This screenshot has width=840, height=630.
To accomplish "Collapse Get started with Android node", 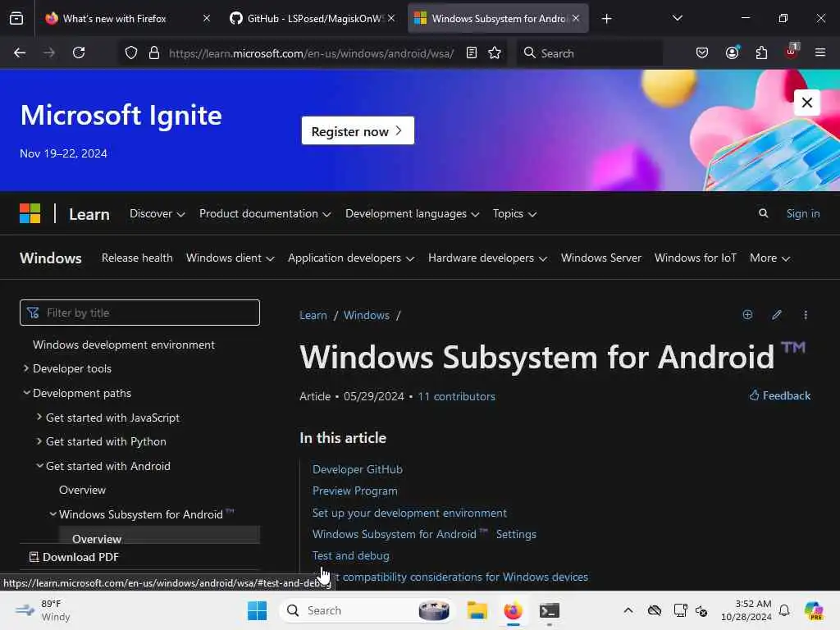I will coord(39,466).
